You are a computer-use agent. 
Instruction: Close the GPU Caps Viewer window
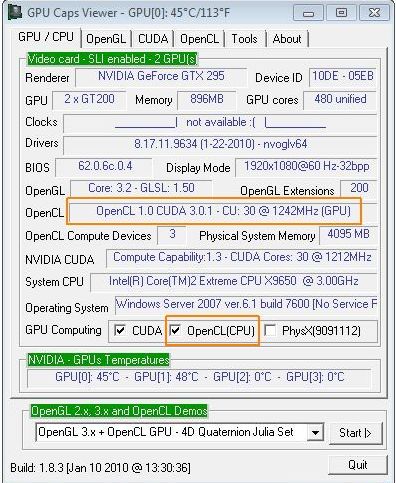[x=374, y=13]
